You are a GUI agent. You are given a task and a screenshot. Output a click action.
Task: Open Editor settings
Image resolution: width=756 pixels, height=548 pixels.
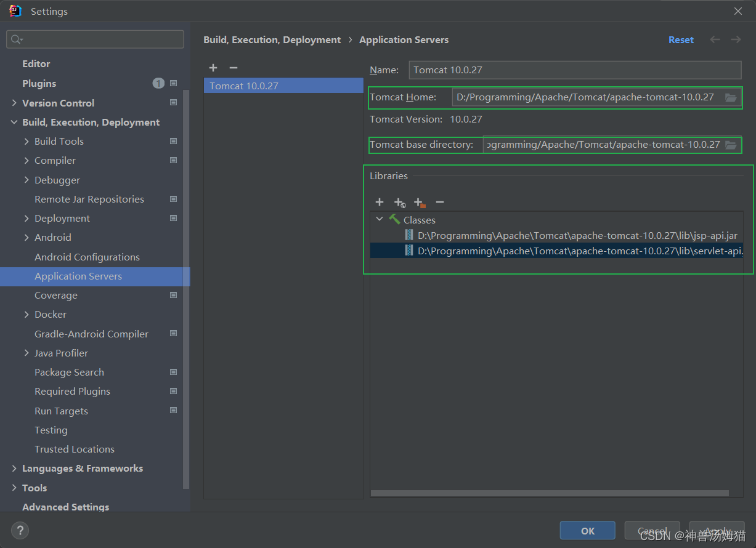36,63
